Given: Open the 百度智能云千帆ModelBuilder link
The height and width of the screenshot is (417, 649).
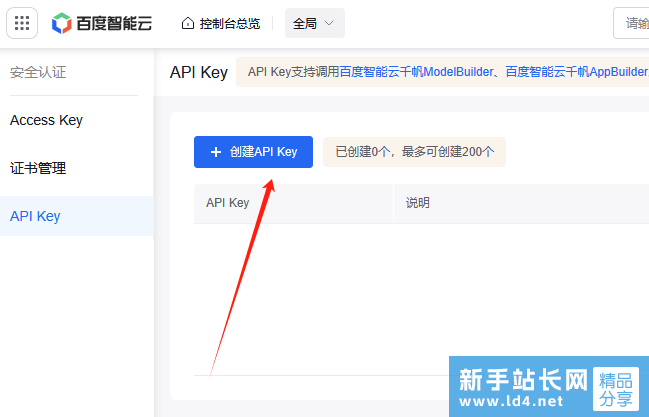Looking at the screenshot, I should 416,72.
